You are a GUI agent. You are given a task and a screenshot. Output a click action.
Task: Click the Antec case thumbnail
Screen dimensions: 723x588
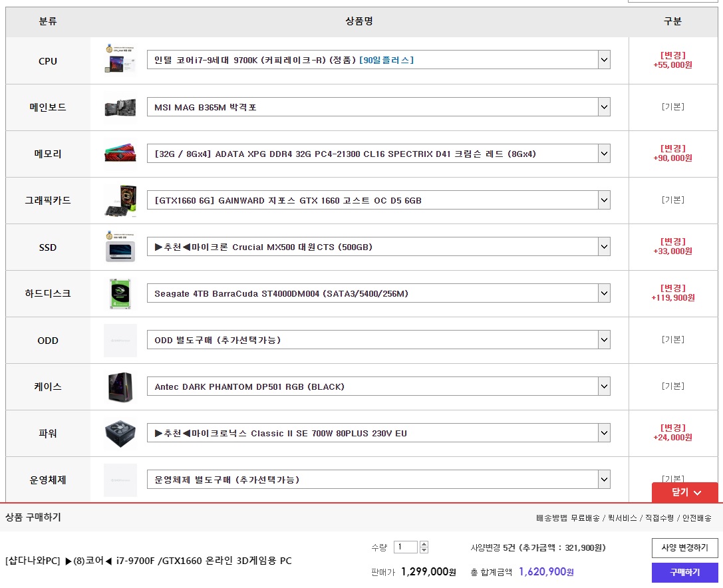120,387
